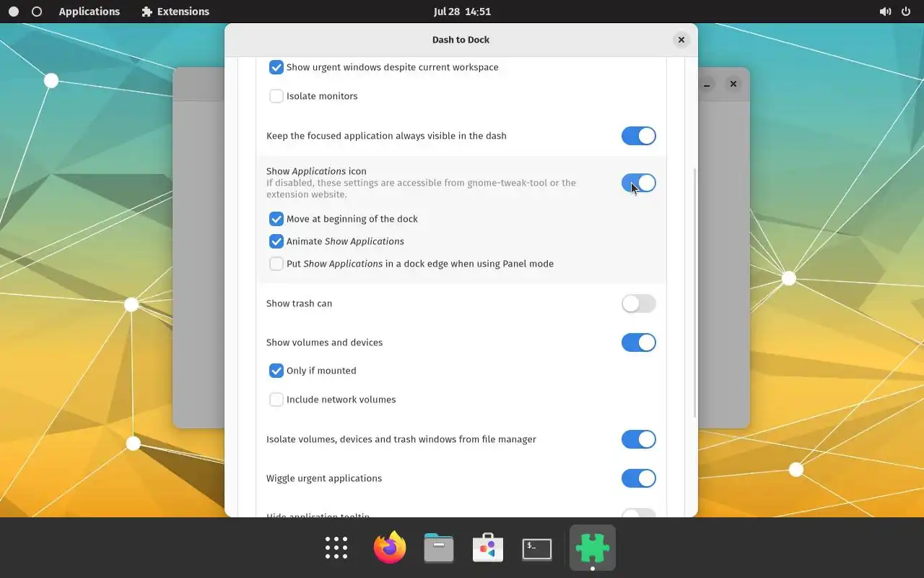Uncheck Animate Show Applications
The image size is (924, 578).
[276, 241]
